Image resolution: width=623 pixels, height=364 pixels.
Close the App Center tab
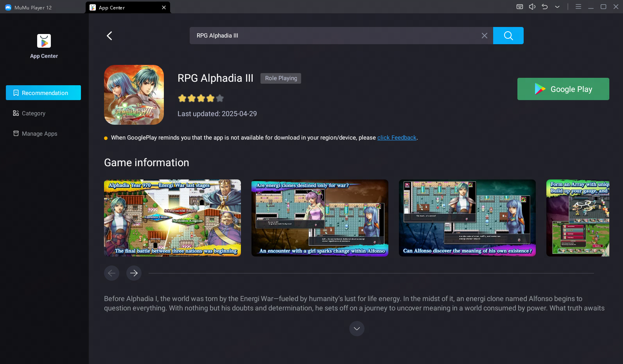[x=164, y=7]
